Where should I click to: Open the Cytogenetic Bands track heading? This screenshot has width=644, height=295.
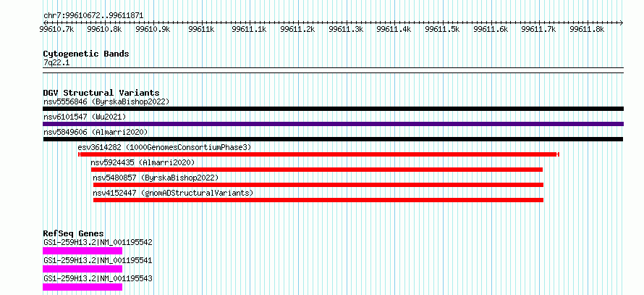[x=86, y=54]
